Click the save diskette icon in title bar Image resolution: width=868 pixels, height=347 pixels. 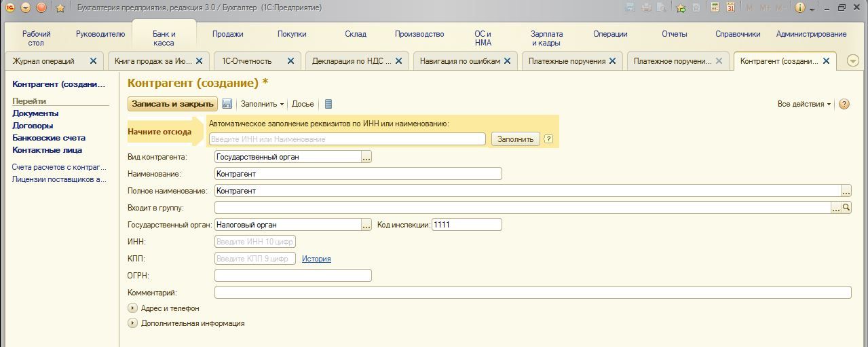(630, 8)
